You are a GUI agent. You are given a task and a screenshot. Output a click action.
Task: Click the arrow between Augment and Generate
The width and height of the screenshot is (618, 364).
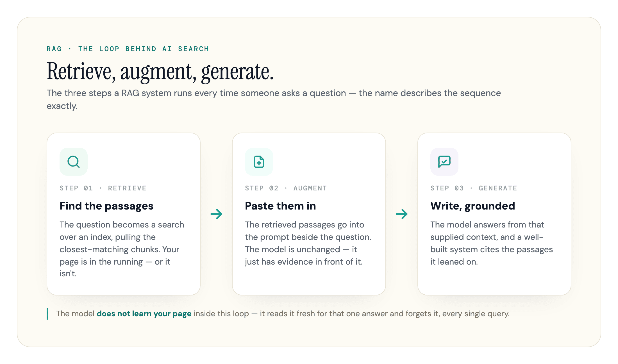pos(402,214)
